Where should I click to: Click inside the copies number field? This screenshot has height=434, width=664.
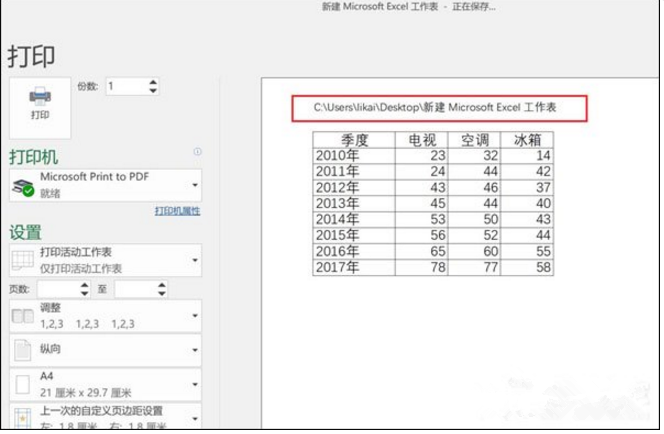click(x=127, y=86)
